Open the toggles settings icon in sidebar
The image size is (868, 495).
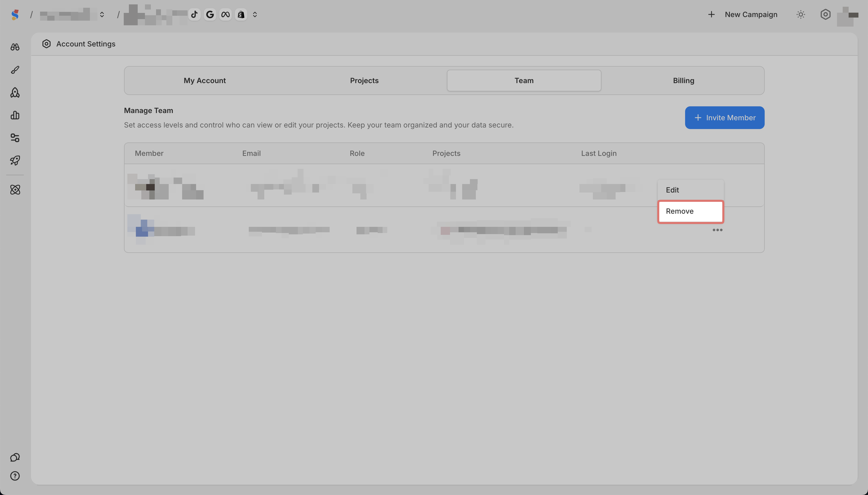point(15,138)
